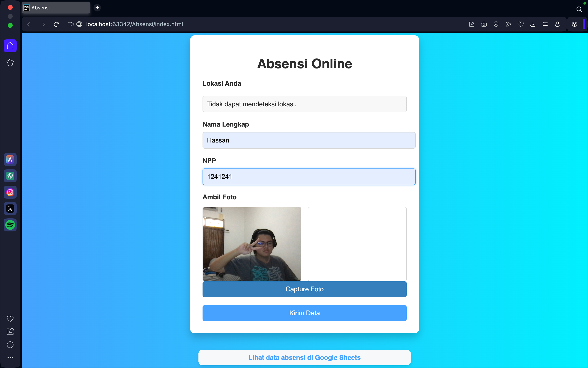
Task: Open the easy setup sliders icon
Action: click(545, 24)
